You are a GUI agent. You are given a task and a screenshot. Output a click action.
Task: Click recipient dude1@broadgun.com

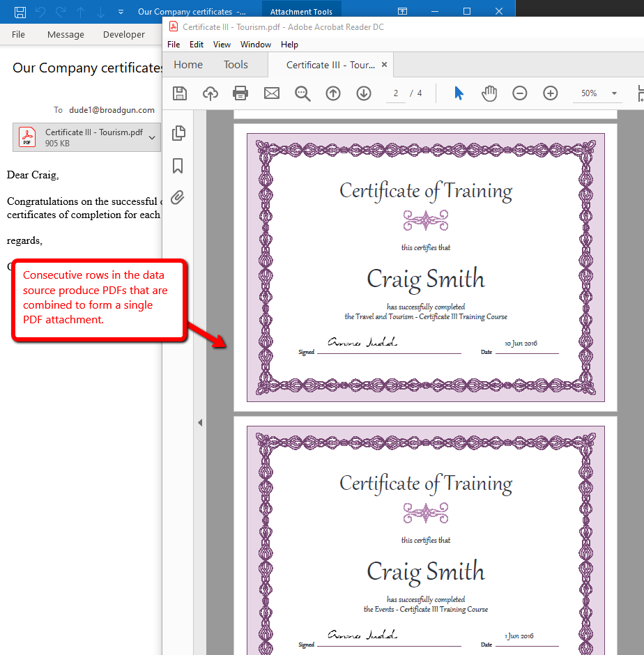(112, 110)
